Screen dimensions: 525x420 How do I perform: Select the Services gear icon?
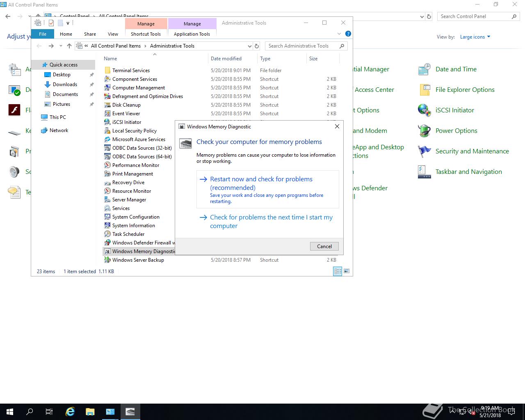(x=107, y=208)
